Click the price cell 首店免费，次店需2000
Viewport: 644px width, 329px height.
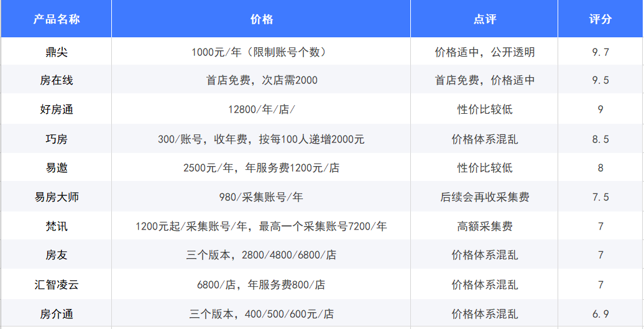tap(261, 80)
